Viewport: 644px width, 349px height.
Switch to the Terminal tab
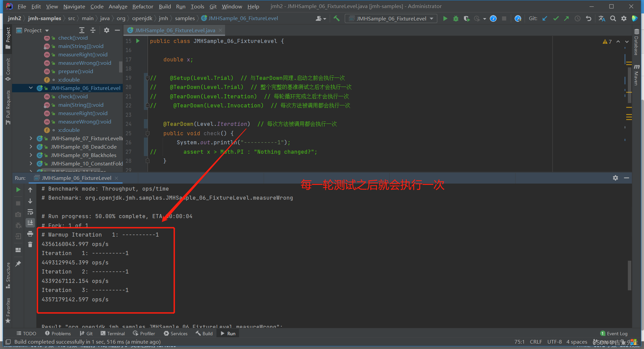pos(113,333)
